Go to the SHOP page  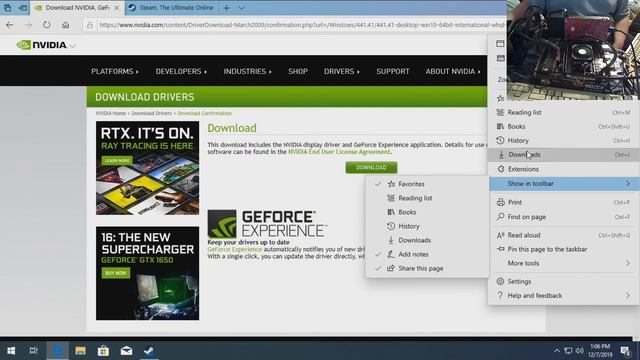298,71
